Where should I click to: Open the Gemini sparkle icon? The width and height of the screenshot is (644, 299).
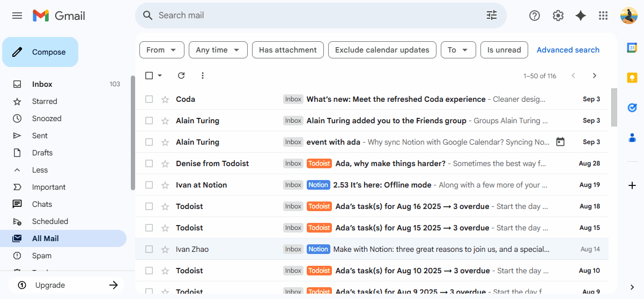pos(581,16)
